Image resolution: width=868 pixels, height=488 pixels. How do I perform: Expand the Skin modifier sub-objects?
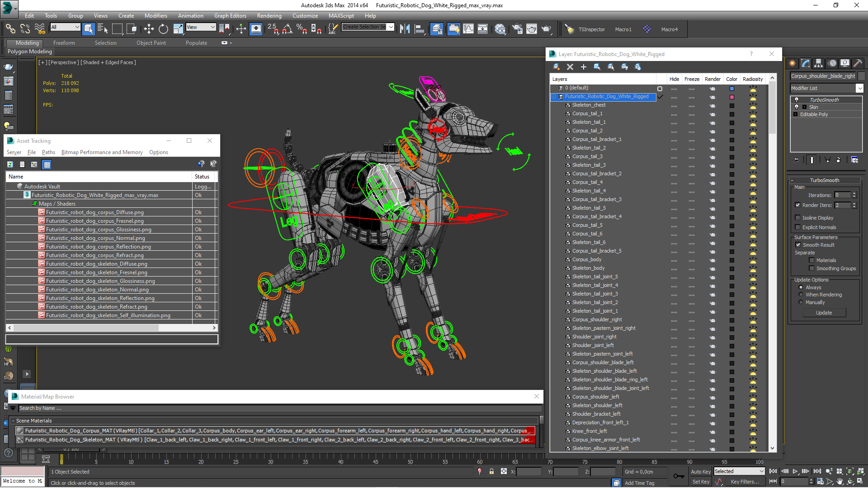804,107
